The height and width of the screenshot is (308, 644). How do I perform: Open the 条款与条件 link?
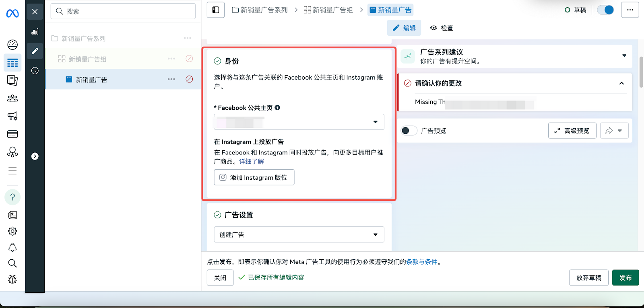coord(421,262)
